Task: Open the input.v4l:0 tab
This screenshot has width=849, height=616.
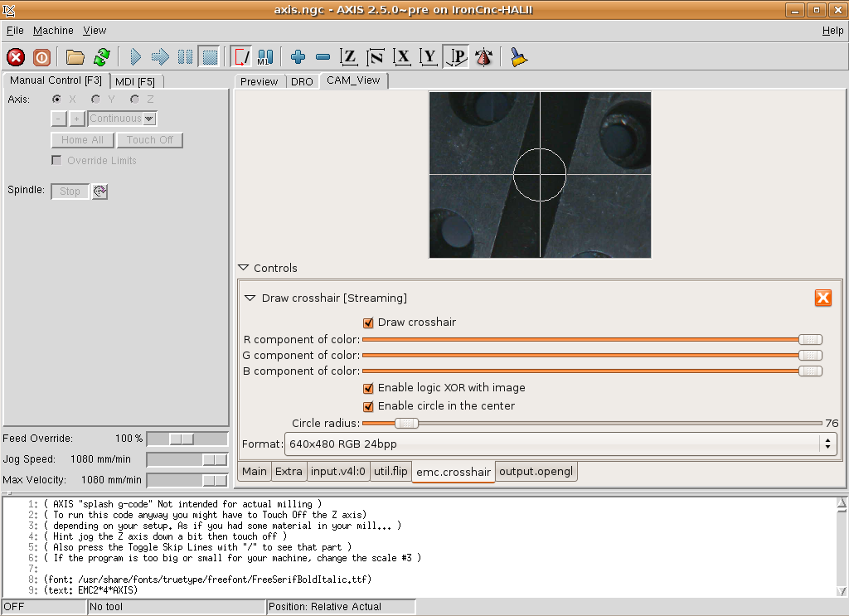Action: point(338,472)
